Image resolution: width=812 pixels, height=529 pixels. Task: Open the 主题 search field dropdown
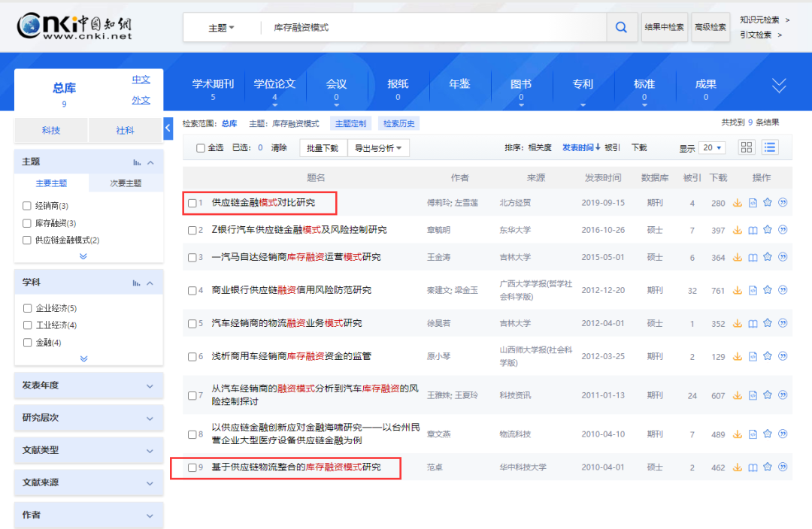(221, 28)
